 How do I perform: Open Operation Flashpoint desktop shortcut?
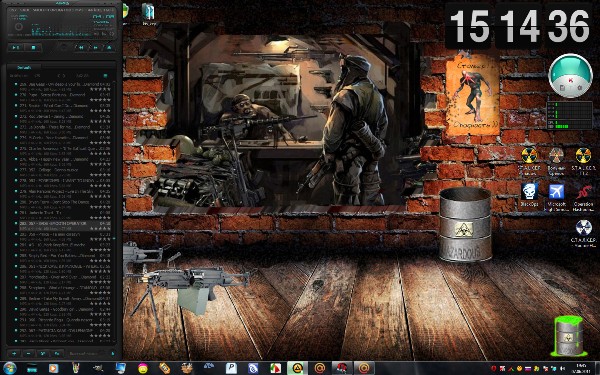[x=583, y=197]
